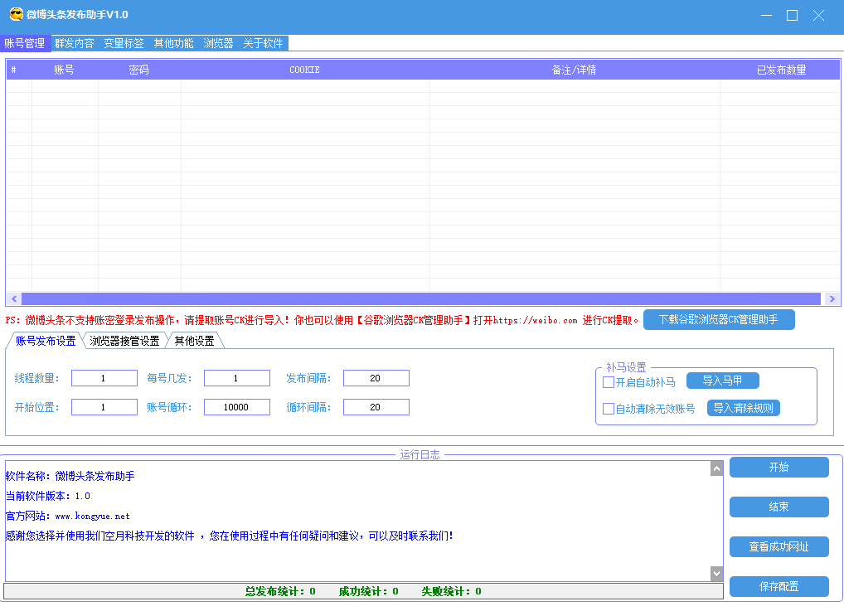Open the 浏览器 menu tab
Screen dimensions: 844x616
pos(218,43)
